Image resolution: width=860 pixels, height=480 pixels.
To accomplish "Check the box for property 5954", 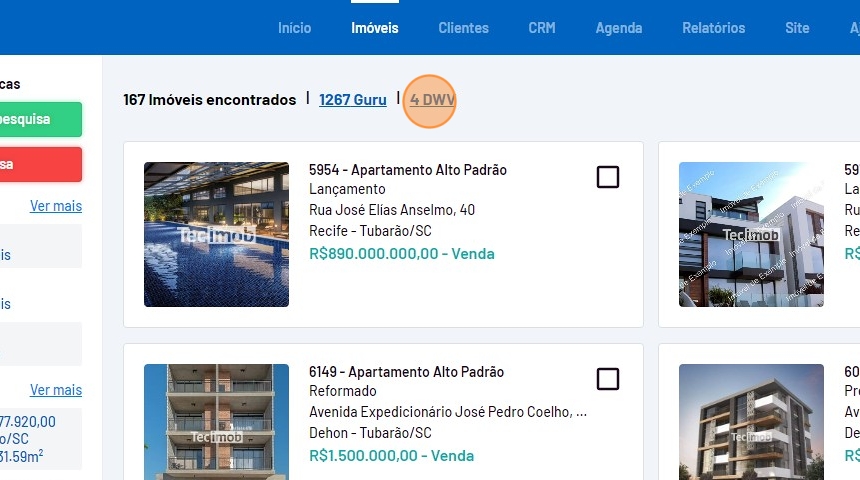I will click(x=607, y=177).
